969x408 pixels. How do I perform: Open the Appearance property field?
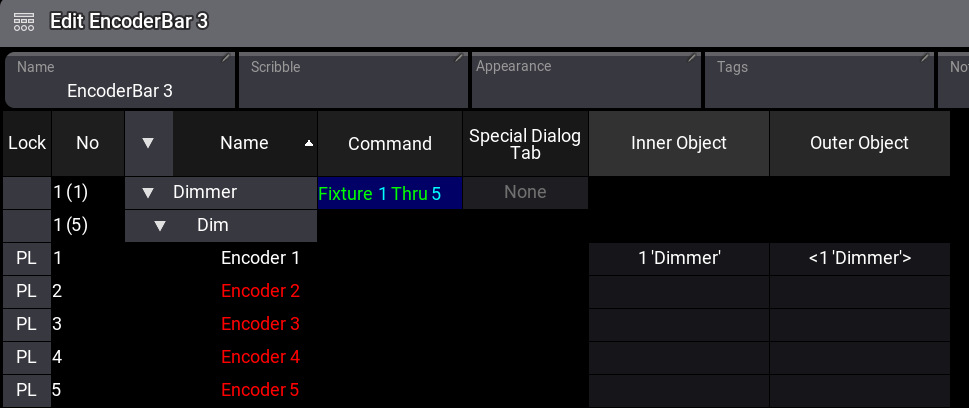585,80
